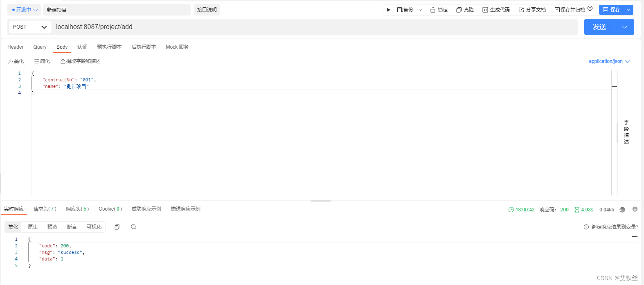Select the 断言 assertion view

(x=72, y=227)
